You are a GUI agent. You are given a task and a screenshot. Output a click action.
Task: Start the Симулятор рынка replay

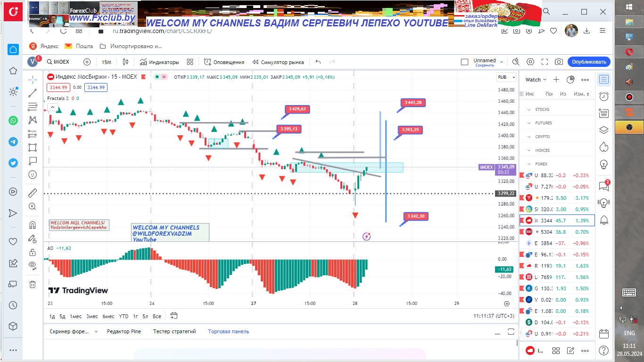point(278,62)
